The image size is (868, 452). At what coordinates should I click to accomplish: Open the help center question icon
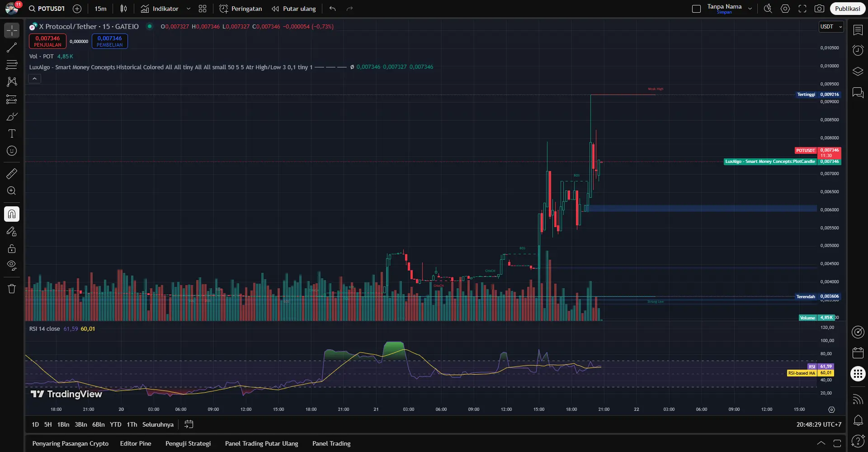858,441
